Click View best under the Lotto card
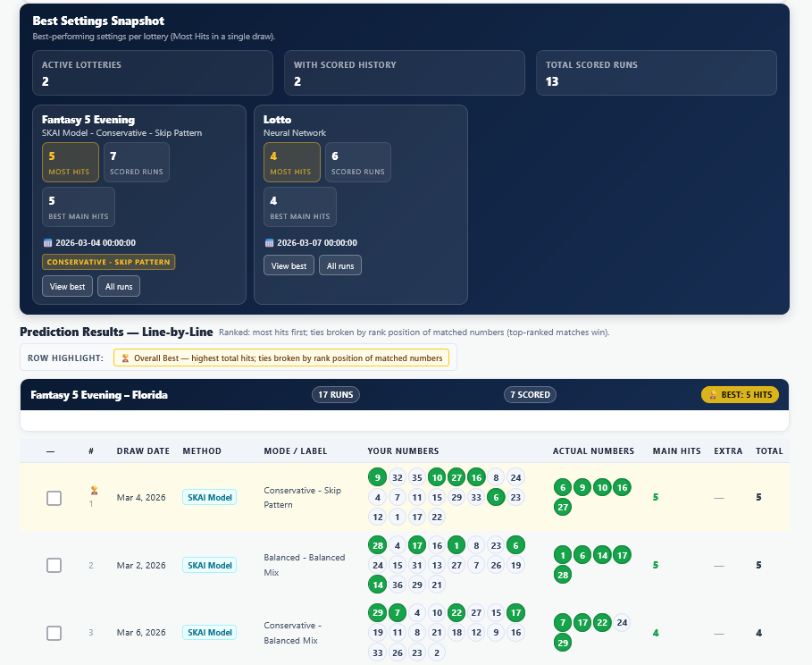Screen dimensions: 812x665 tap(289, 265)
